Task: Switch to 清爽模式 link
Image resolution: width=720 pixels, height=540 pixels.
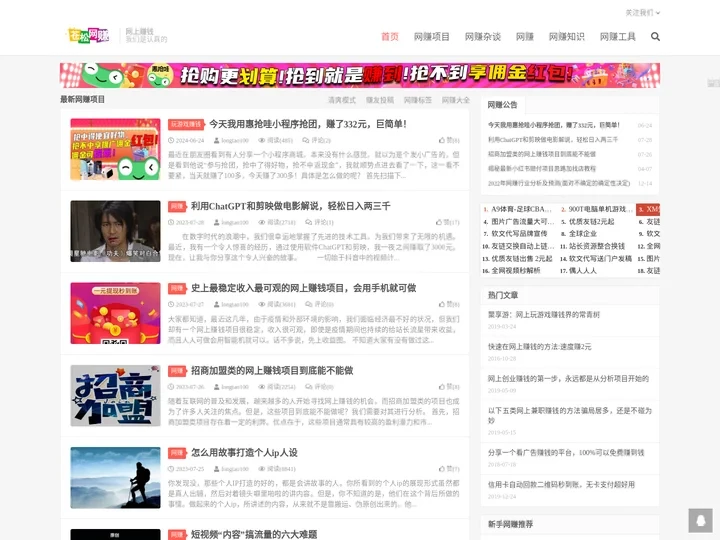Action: click(x=342, y=100)
